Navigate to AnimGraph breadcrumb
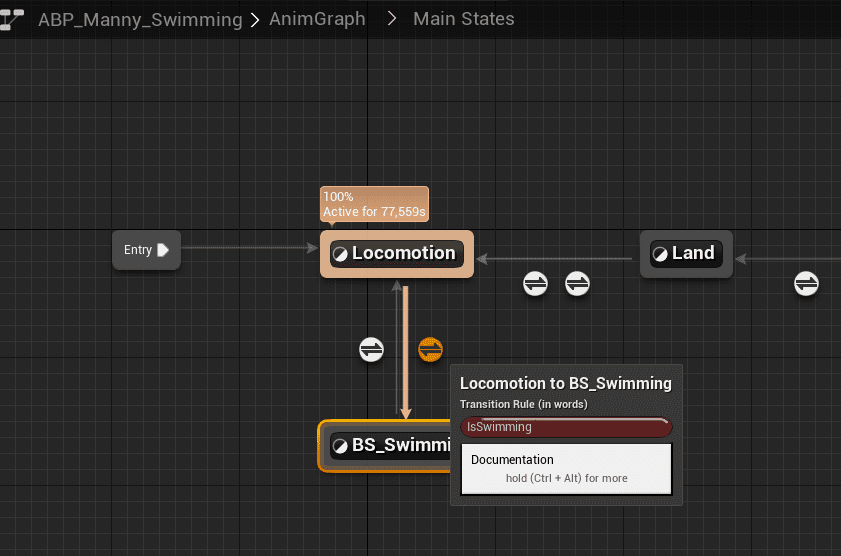This screenshot has width=841, height=556. pyautogui.click(x=317, y=19)
